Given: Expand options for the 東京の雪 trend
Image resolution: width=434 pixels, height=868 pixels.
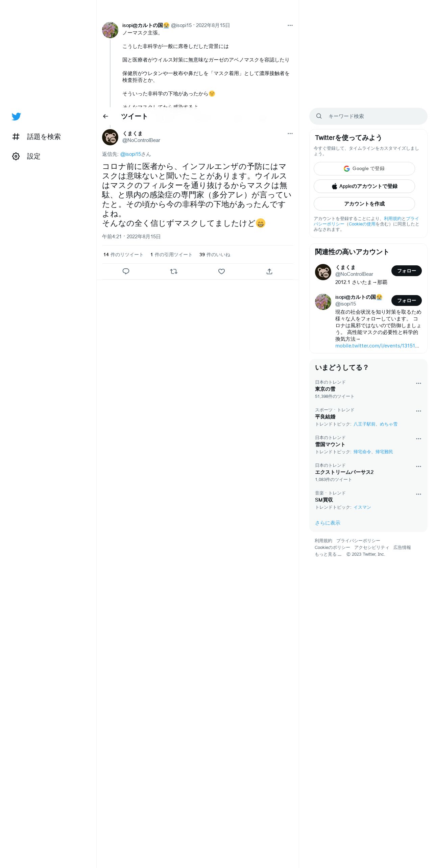Looking at the screenshot, I should [x=418, y=383].
